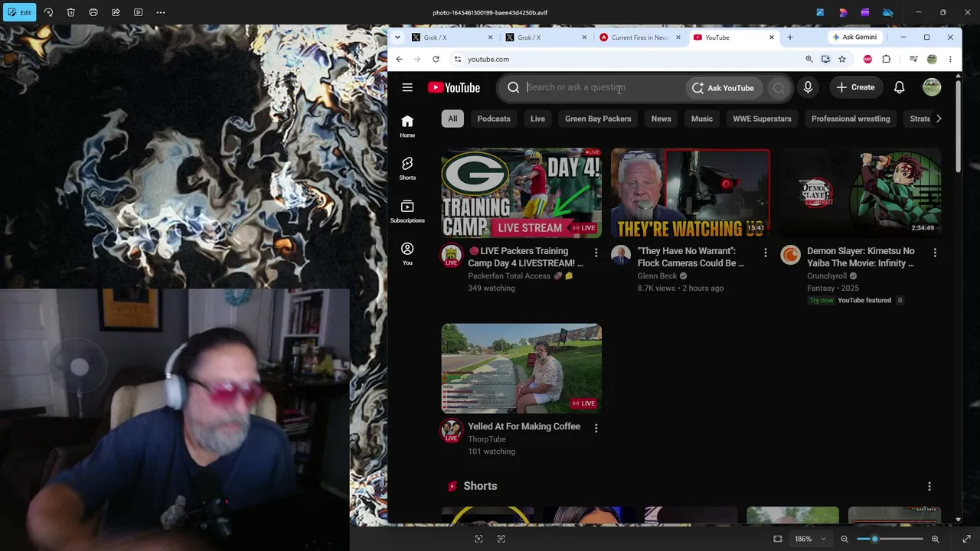Image resolution: width=980 pixels, height=551 pixels.
Task: Open Subscriptions in YouTube sidebar
Action: [x=407, y=211]
